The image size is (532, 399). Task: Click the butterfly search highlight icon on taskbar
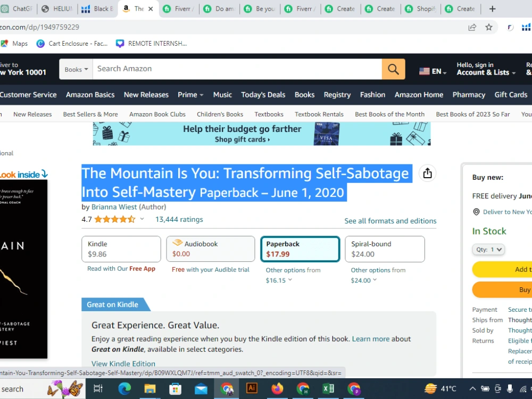click(65, 388)
